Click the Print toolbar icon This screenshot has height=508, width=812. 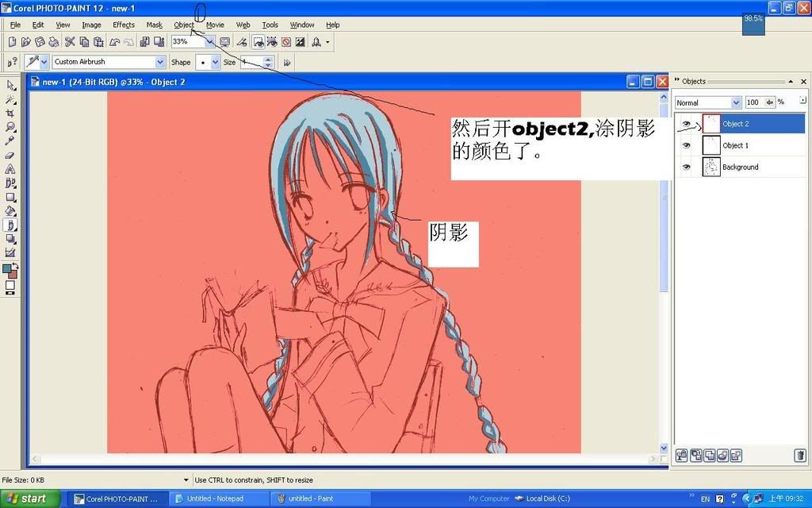53,42
